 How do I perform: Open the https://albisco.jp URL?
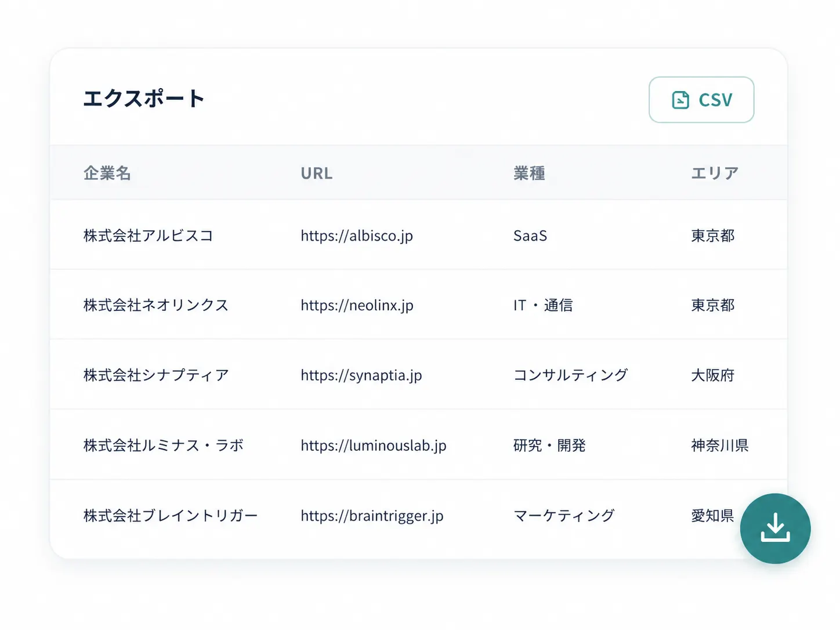tap(357, 236)
